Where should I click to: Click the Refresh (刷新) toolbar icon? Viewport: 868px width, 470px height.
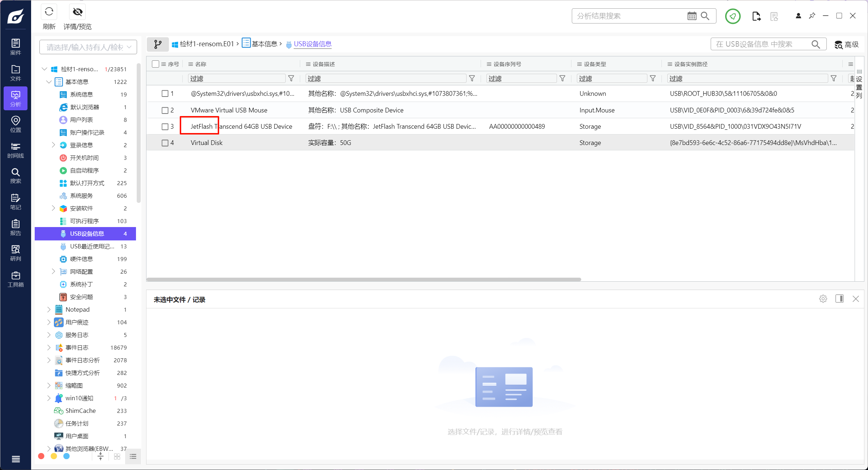pyautogui.click(x=49, y=12)
